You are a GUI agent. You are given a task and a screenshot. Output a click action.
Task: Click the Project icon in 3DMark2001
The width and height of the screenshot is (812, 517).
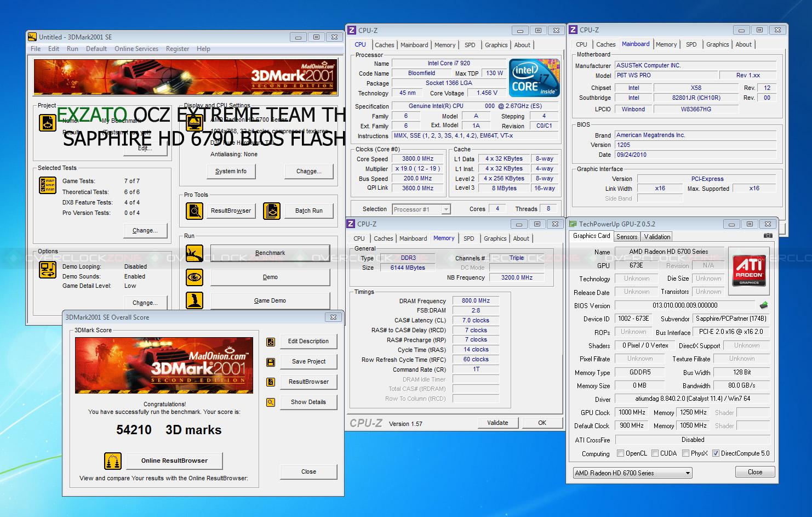(48, 122)
